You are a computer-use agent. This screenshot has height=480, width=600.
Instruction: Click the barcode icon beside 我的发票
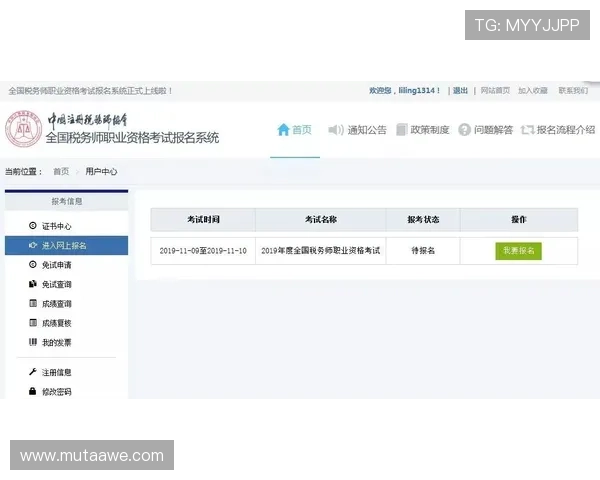[33, 342]
